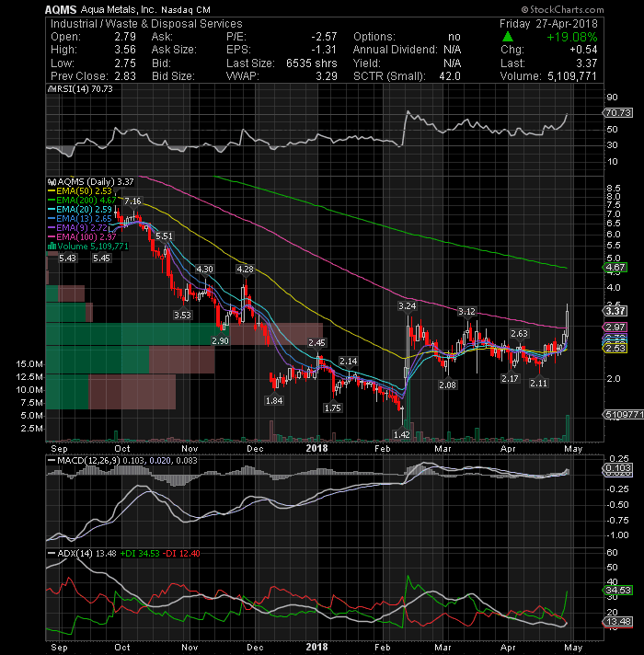This screenshot has height=655, width=644.
Task: Click the +DI 34.53 value tag
Action: tap(617, 591)
